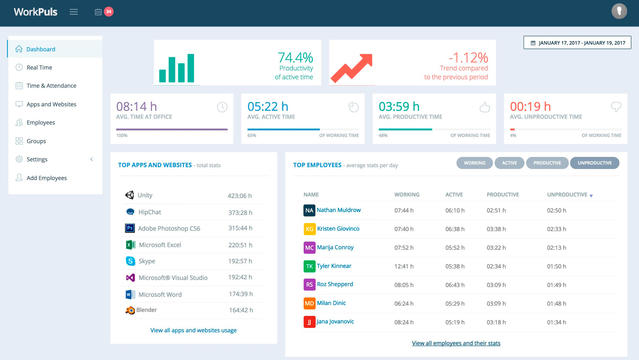Image resolution: width=639 pixels, height=360 pixels.
Task: Click the green Productive Time progress bar
Action: click(405, 129)
